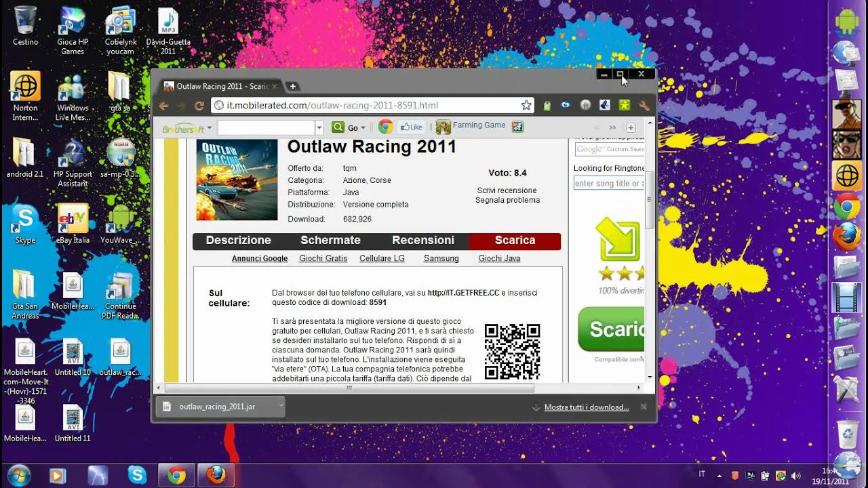The image size is (868, 488).
Task: Select the YouWave desktop icon
Action: click(x=121, y=224)
